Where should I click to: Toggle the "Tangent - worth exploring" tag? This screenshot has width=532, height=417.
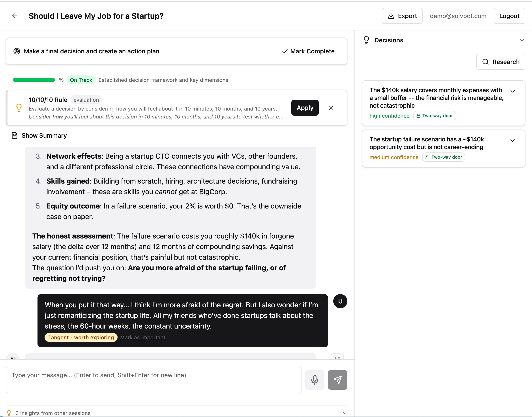click(81, 337)
